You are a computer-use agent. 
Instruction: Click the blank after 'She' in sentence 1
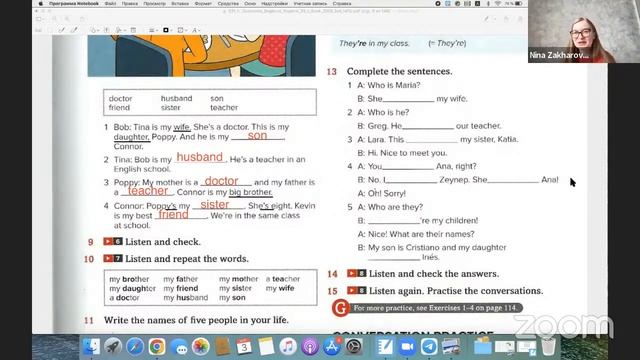[x=409, y=99]
